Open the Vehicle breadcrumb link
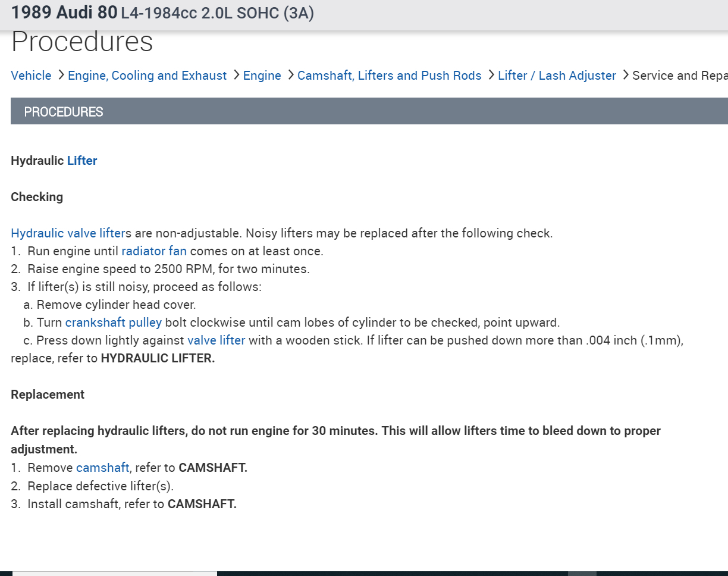 (x=31, y=76)
